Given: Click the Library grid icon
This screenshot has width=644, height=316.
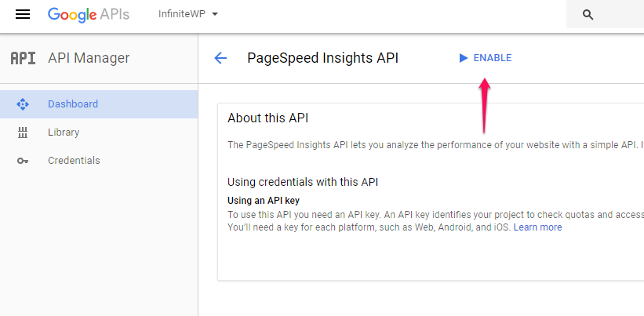Looking at the screenshot, I should point(23,133).
